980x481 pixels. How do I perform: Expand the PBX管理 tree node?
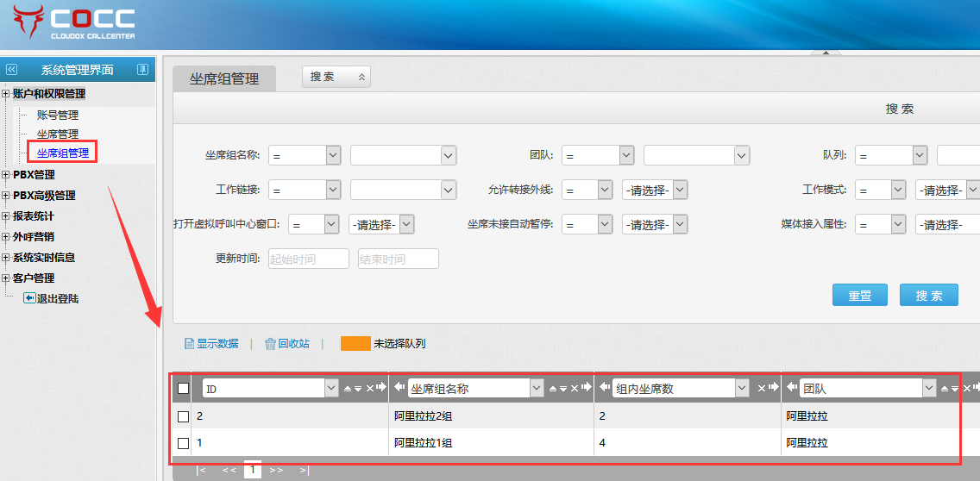coord(6,175)
